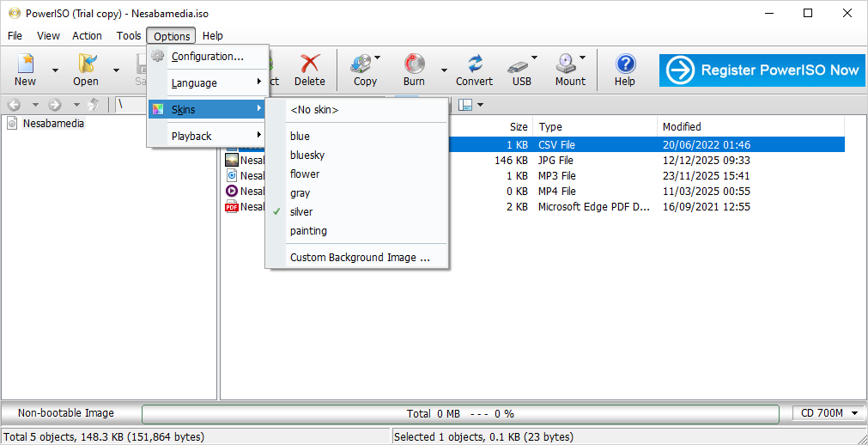The image size is (868, 445).
Task: Click the Burn disc toolbar icon
Action: click(x=414, y=64)
